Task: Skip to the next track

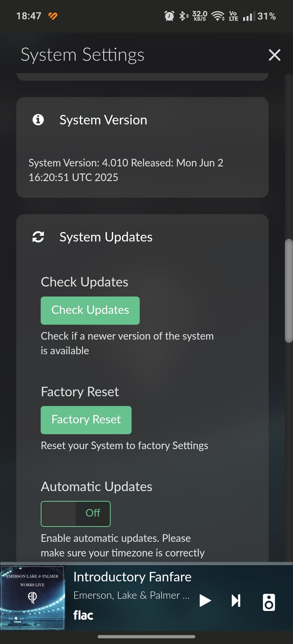Action: point(236,600)
